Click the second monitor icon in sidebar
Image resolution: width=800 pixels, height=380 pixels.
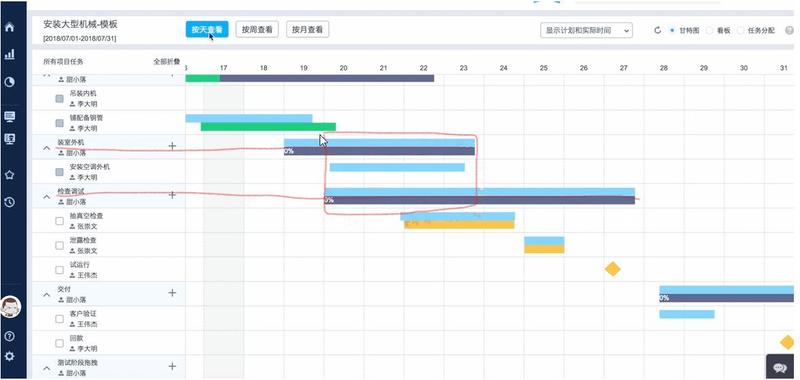tap(9, 138)
